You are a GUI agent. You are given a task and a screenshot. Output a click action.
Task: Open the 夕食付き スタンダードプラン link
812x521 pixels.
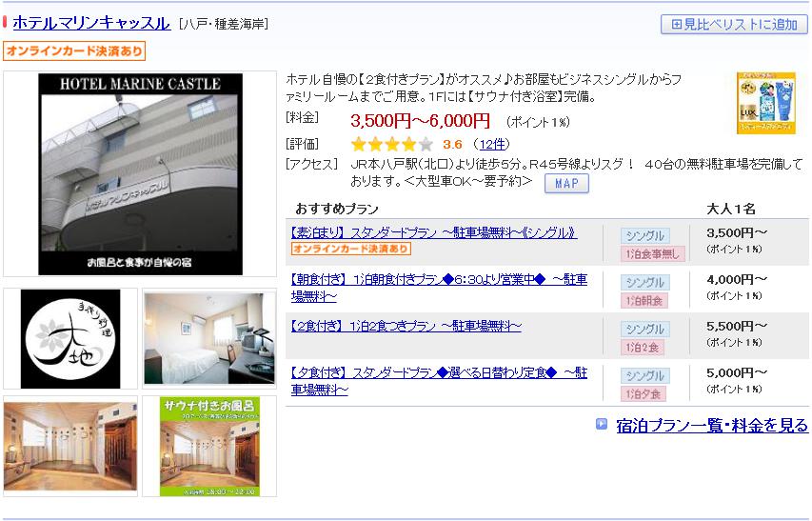pos(439,381)
